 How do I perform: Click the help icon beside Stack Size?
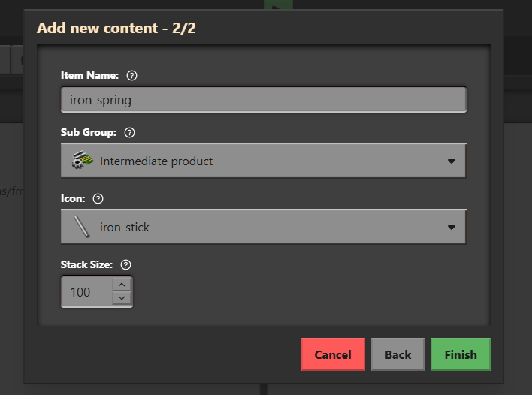click(126, 264)
